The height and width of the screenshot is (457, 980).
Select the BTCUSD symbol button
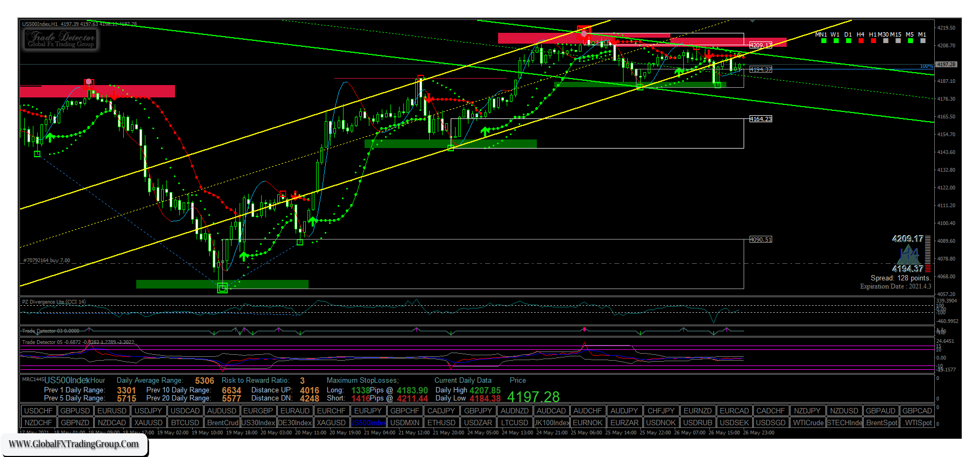click(x=185, y=423)
